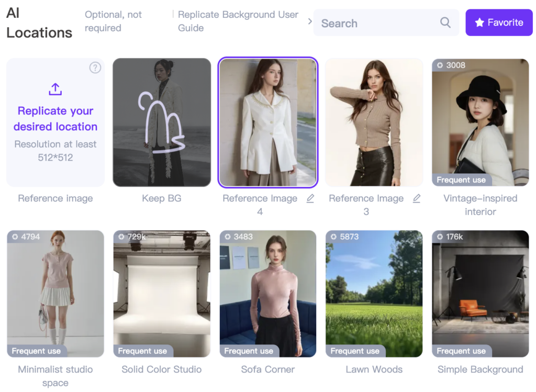Pick the Simple Background location

pyautogui.click(x=480, y=294)
